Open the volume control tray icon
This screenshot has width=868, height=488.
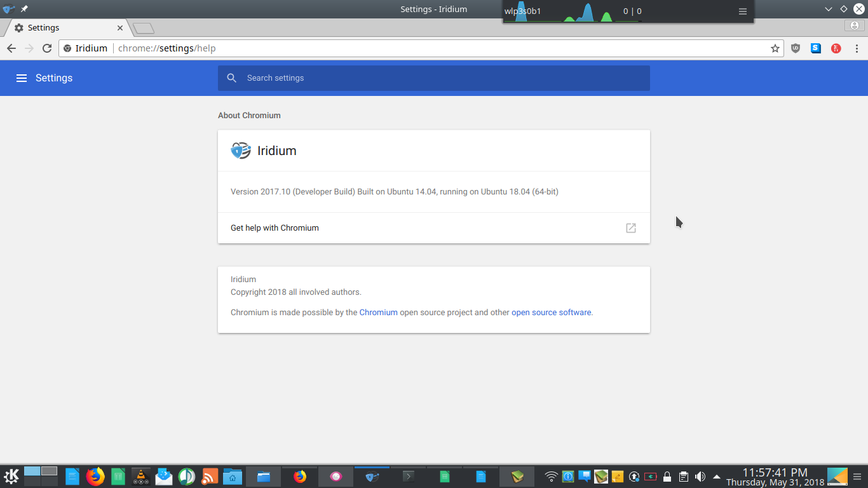click(700, 477)
